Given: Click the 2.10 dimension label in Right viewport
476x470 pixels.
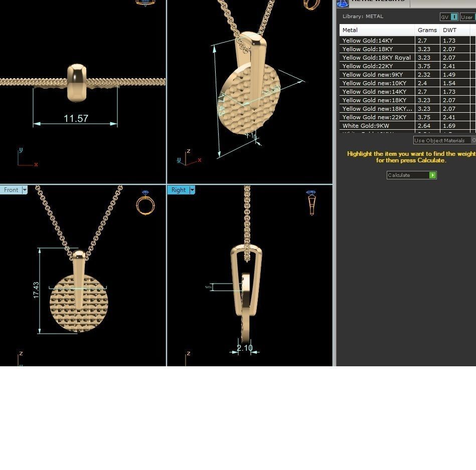Looking at the screenshot, I should [x=244, y=348].
